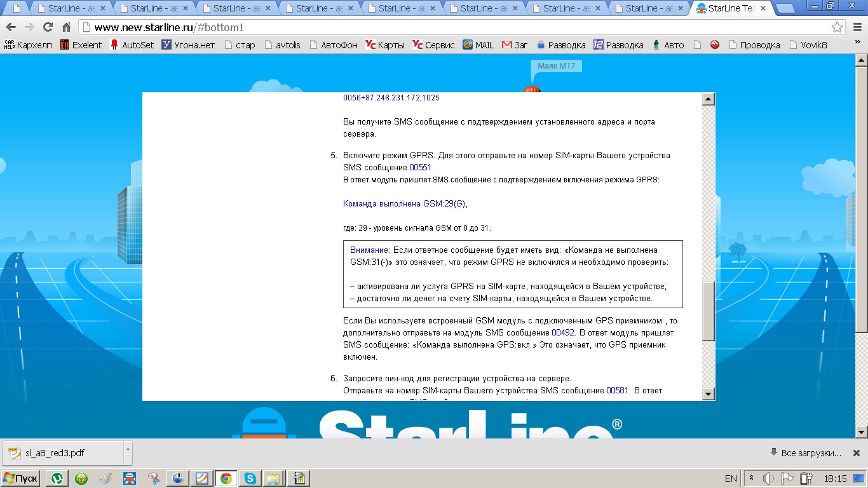Click the Home icon in the toolbar
868x488 pixels.
click(x=66, y=27)
